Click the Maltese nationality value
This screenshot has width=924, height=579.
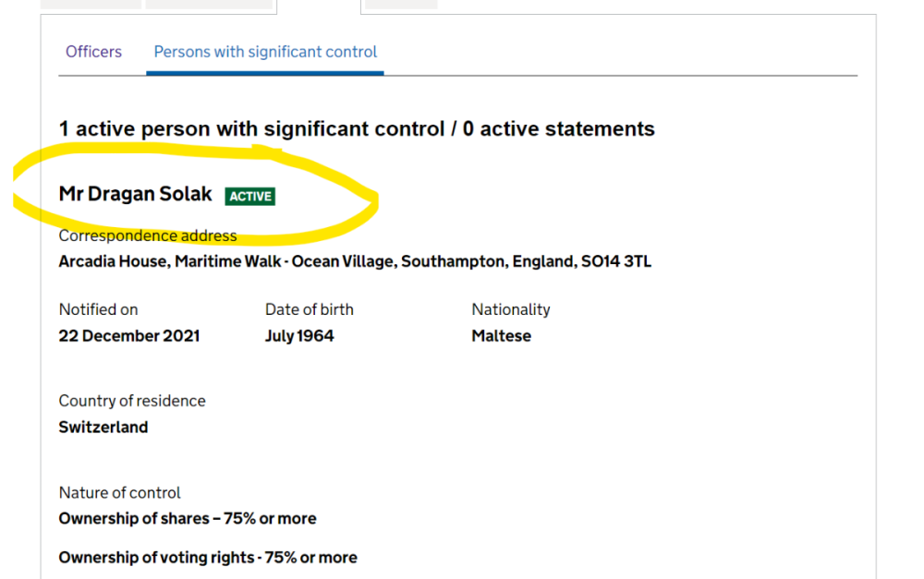(501, 336)
